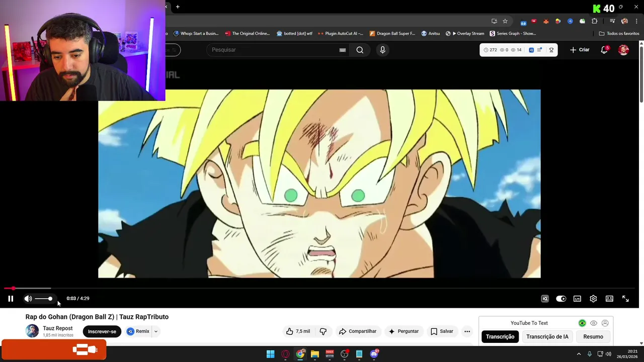The height and width of the screenshot is (362, 644).
Task: Open the Dragon Ball Super bookmark
Action: pyautogui.click(x=392, y=34)
